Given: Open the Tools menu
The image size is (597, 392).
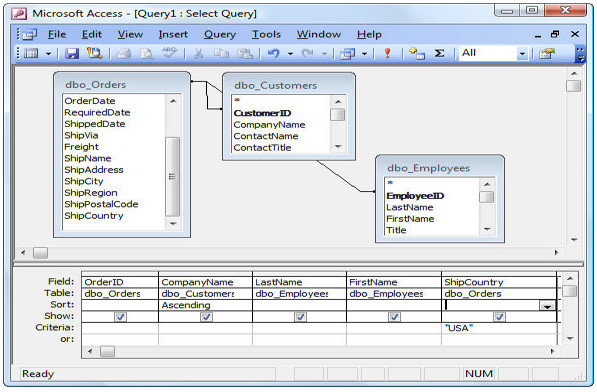Looking at the screenshot, I should (266, 35).
